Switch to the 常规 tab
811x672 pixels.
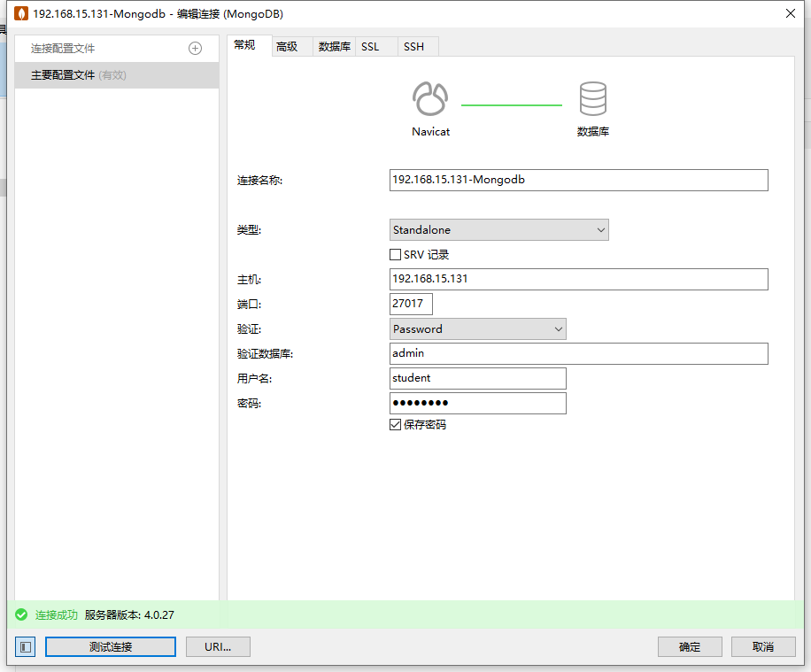point(250,45)
